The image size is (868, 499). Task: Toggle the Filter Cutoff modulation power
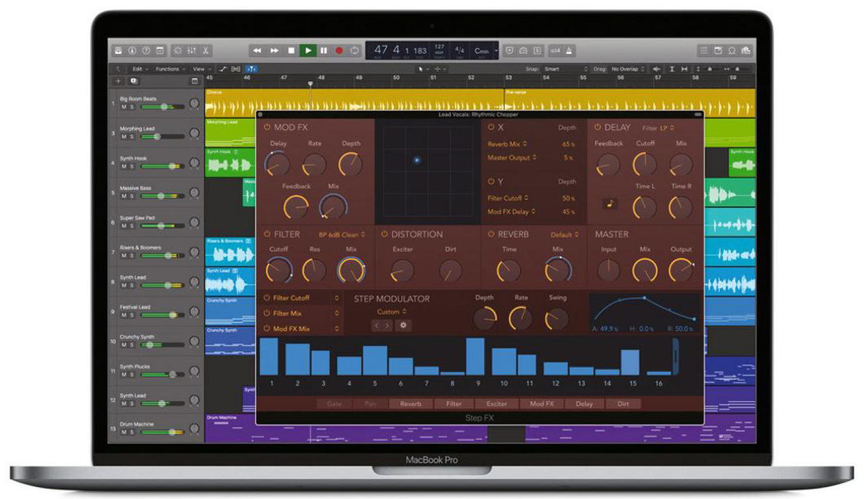[x=267, y=298]
